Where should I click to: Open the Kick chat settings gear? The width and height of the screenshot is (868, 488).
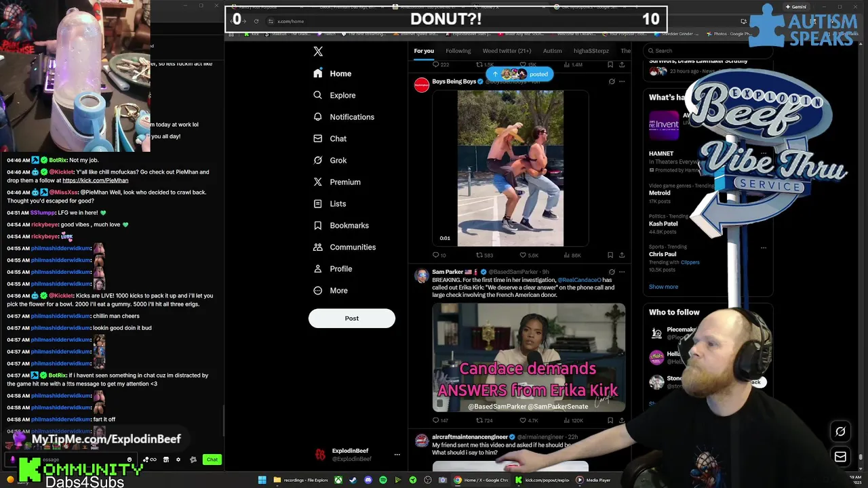coord(178,460)
